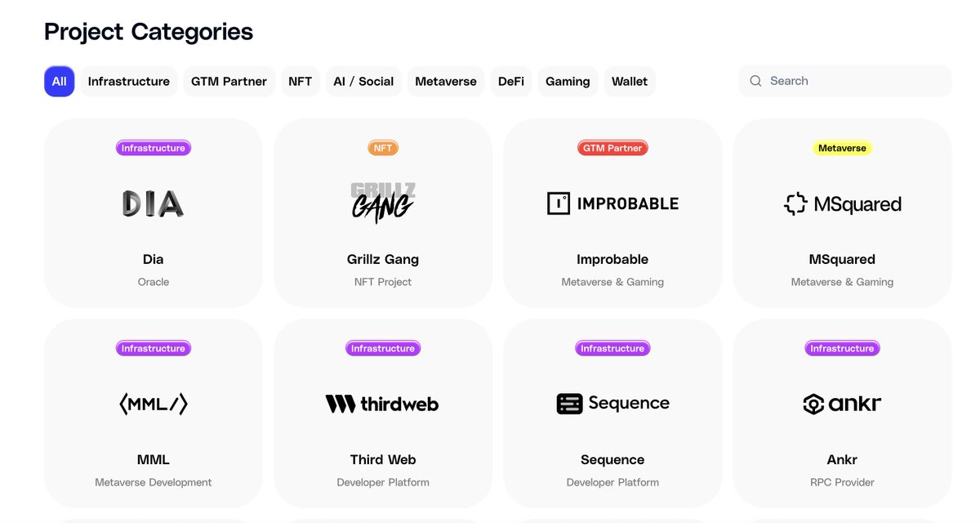
Task: Click the thirdweb logo
Action: coord(382,404)
